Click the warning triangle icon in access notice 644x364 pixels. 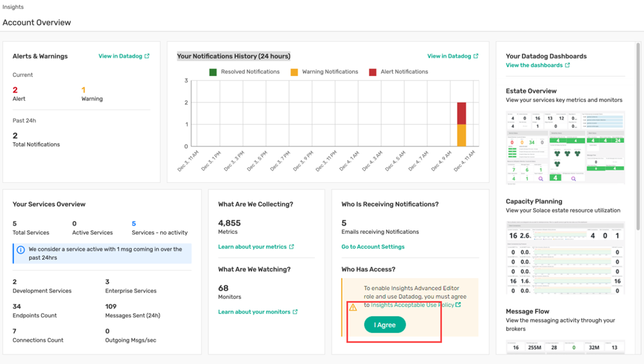tap(353, 307)
